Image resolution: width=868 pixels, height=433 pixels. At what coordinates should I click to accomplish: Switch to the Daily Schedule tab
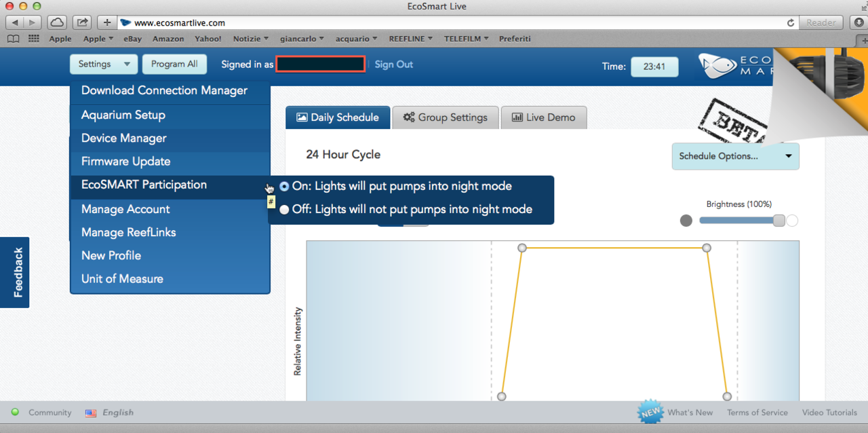[x=338, y=117]
